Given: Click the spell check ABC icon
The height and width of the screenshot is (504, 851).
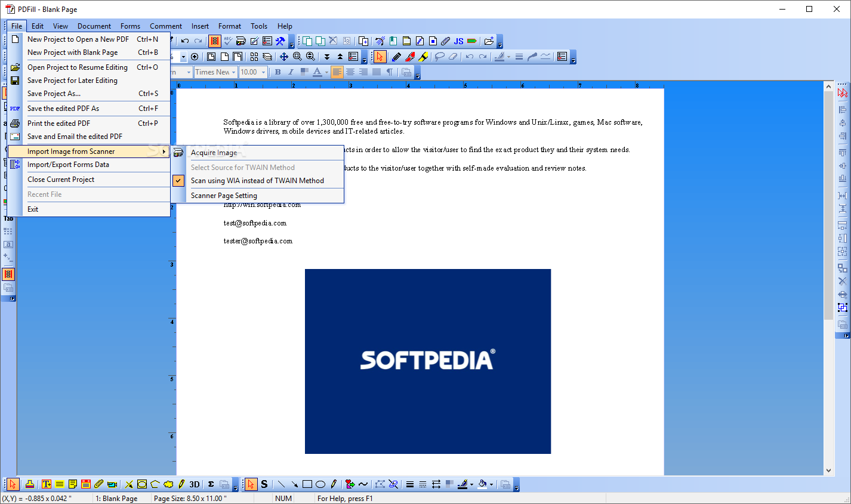Looking at the screenshot, I should [x=228, y=41].
